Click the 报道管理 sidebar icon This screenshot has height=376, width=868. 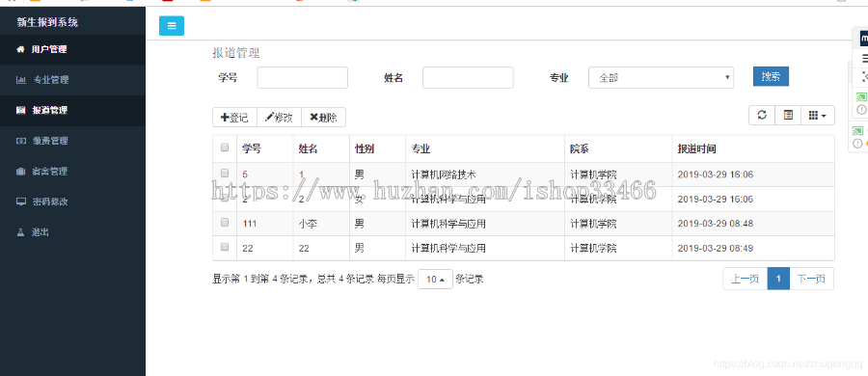[x=21, y=110]
